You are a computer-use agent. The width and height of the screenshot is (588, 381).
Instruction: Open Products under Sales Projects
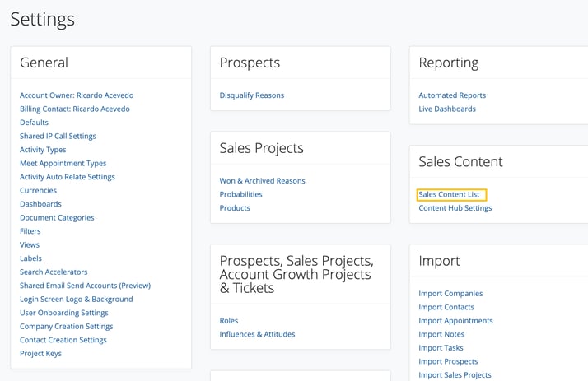[235, 208]
